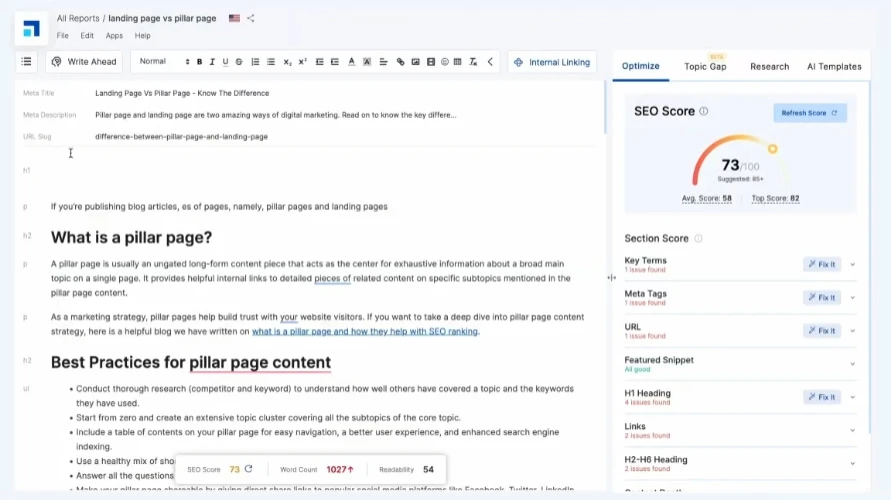Insert an emoji from the toolbar

[445, 62]
